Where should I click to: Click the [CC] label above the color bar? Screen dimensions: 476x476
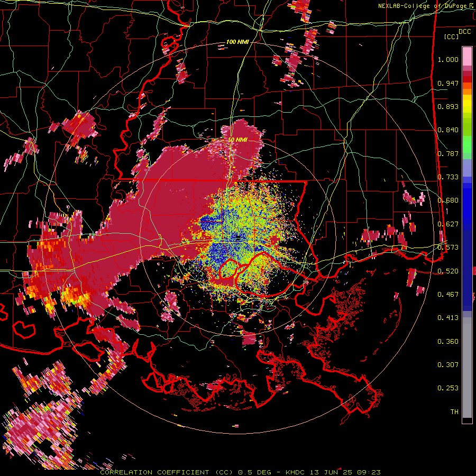[x=452, y=36]
